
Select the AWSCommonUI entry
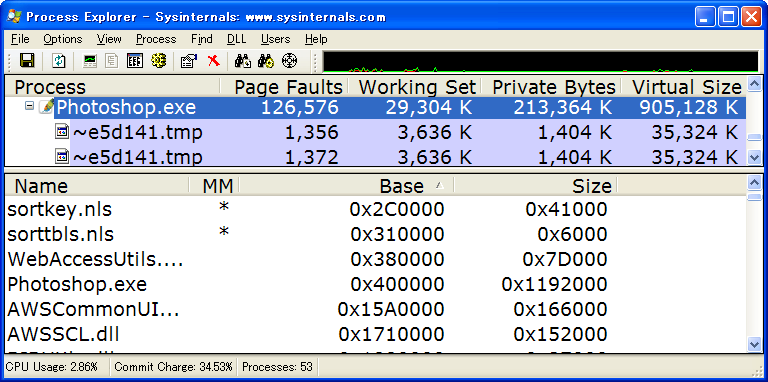point(93,310)
